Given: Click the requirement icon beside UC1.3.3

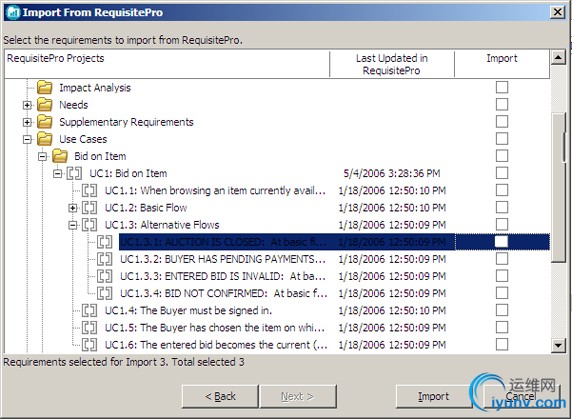Looking at the screenshot, I should tap(105, 276).
